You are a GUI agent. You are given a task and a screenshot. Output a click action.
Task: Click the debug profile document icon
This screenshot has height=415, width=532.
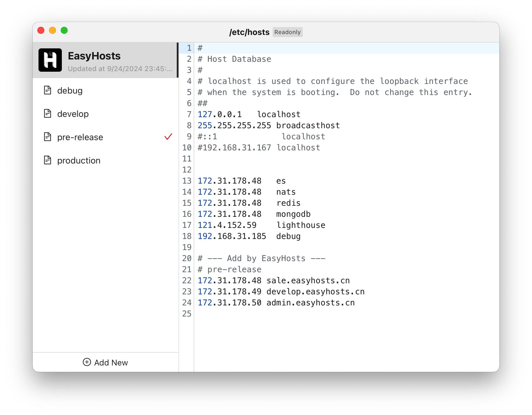(x=48, y=90)
